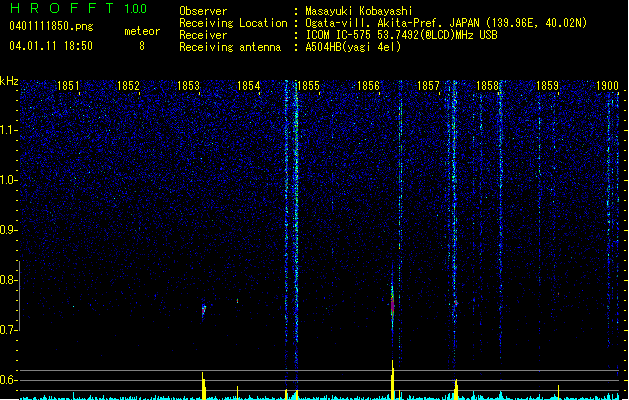This screenshot has width=629, height=400.
Task: Click the tallest yellow signal spike after 1856
Action: pos(393,380)
